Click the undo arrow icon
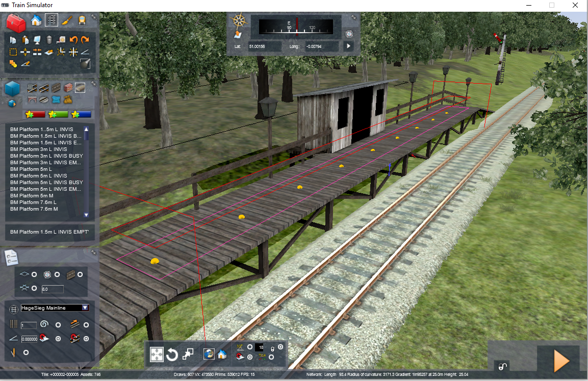The height and width of the screenshot is (381, 588). (73, 40)
